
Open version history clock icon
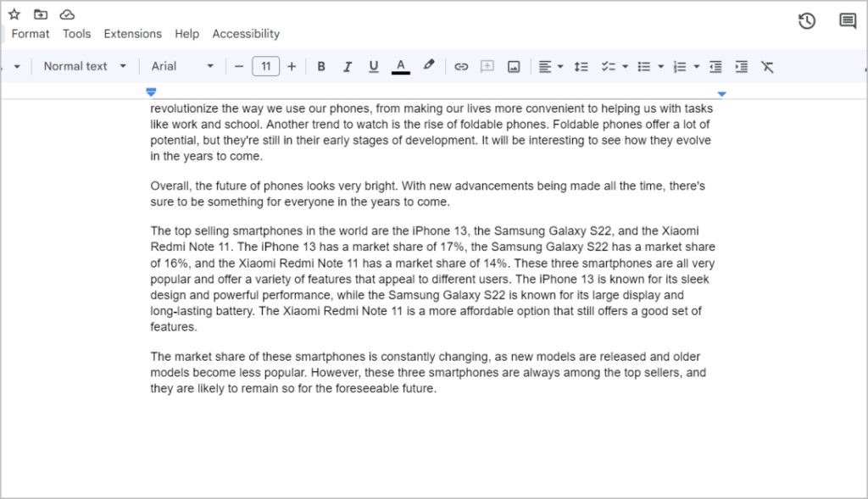(x=807, y=21)
